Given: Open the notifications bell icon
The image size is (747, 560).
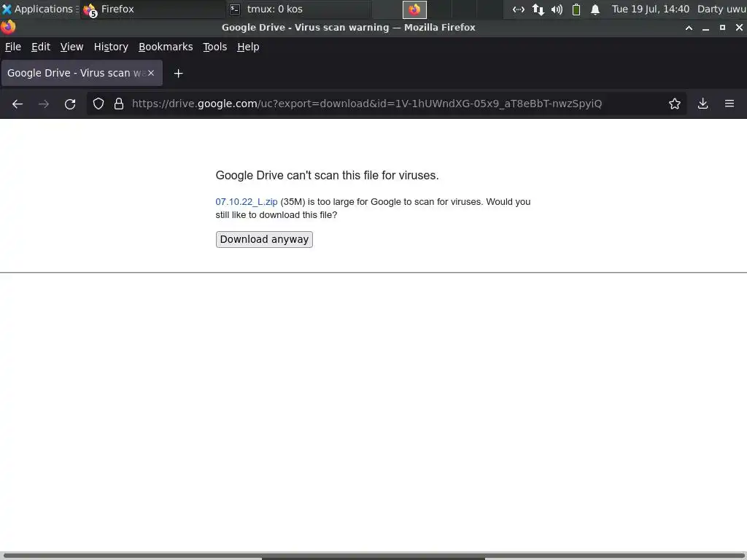Looking at the screenshot, I should point(595,9).
